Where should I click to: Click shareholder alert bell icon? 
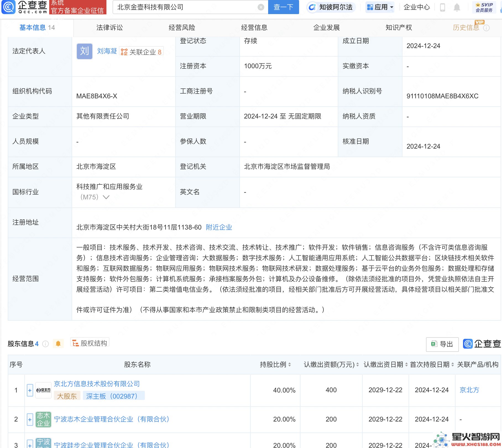[x=58, y=344]
